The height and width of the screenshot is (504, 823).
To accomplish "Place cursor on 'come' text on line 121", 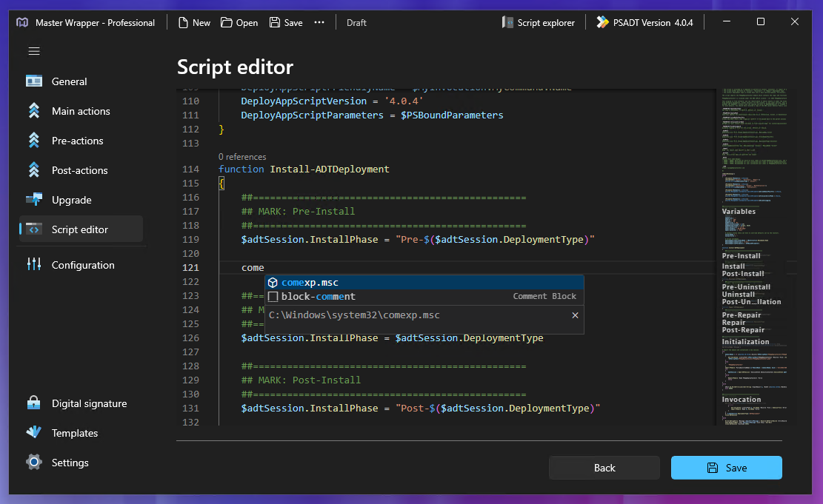I will [253, 267].
